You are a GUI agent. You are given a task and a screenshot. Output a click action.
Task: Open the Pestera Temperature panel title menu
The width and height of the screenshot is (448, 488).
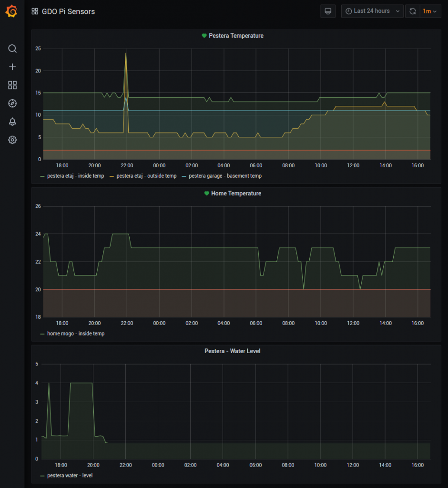[236, 36]
